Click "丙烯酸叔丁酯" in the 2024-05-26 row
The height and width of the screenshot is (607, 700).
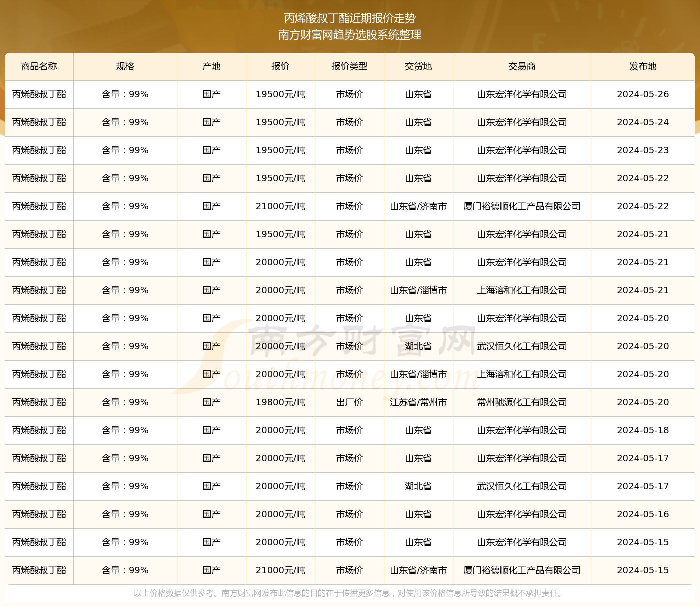[39, 94]
